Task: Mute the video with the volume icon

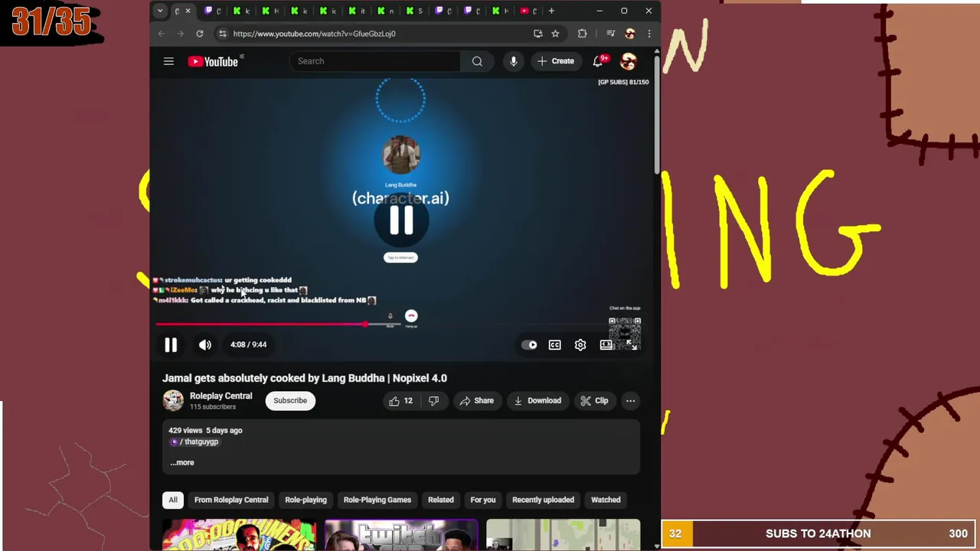Action: pyautogui.click(x=204, y=345)
